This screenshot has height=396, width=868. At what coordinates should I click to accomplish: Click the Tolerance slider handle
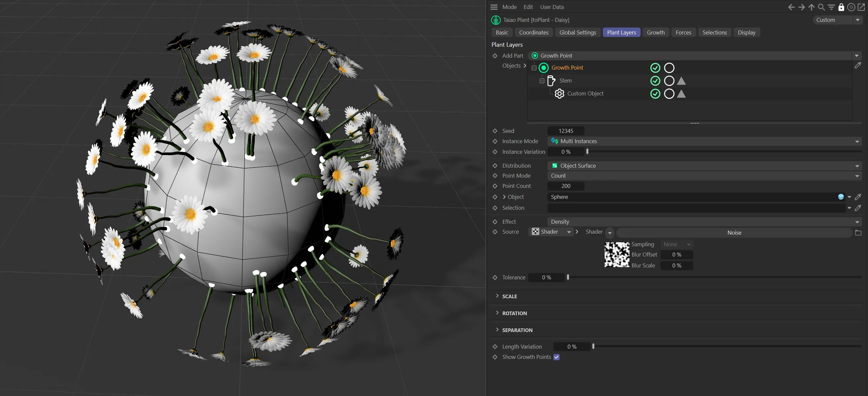coord(568,277)
